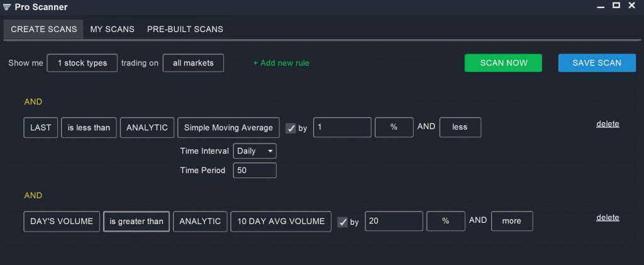Click the volume percentage field showing 20
This screenshot has width=644, height=265.
394,222
